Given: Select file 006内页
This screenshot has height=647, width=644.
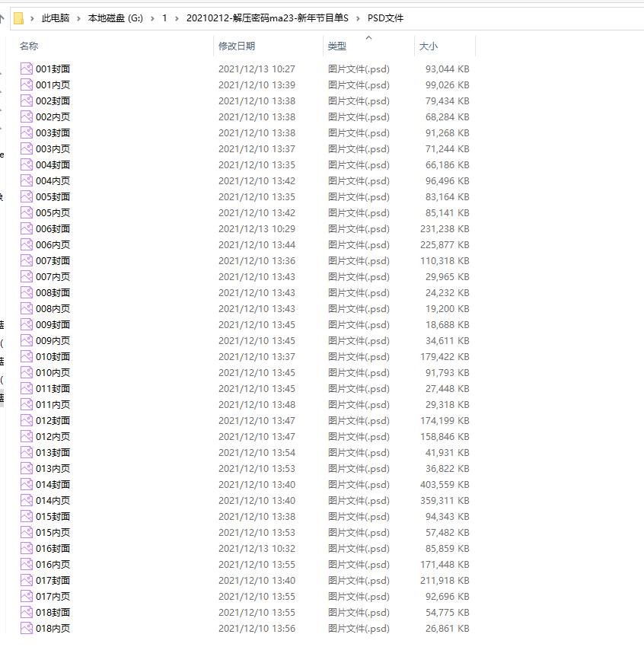Looking at the screenshot, I should [x=53, y=244].
